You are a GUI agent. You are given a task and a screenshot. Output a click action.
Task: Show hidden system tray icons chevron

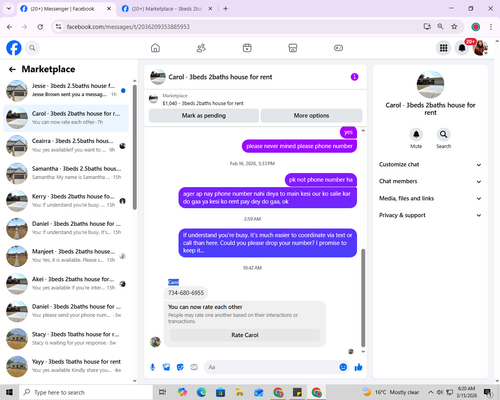click(x=430, y=392)
